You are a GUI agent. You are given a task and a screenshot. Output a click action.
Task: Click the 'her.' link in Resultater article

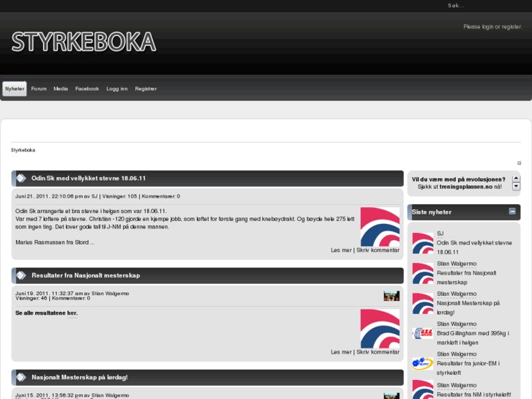[72, 313]
